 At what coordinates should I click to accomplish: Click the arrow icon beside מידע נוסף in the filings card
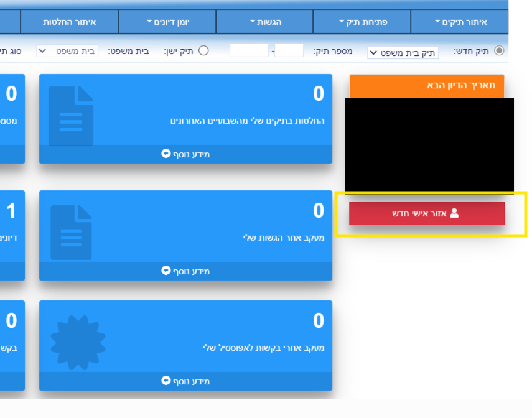pyautogui.click(x=166, y=271)
